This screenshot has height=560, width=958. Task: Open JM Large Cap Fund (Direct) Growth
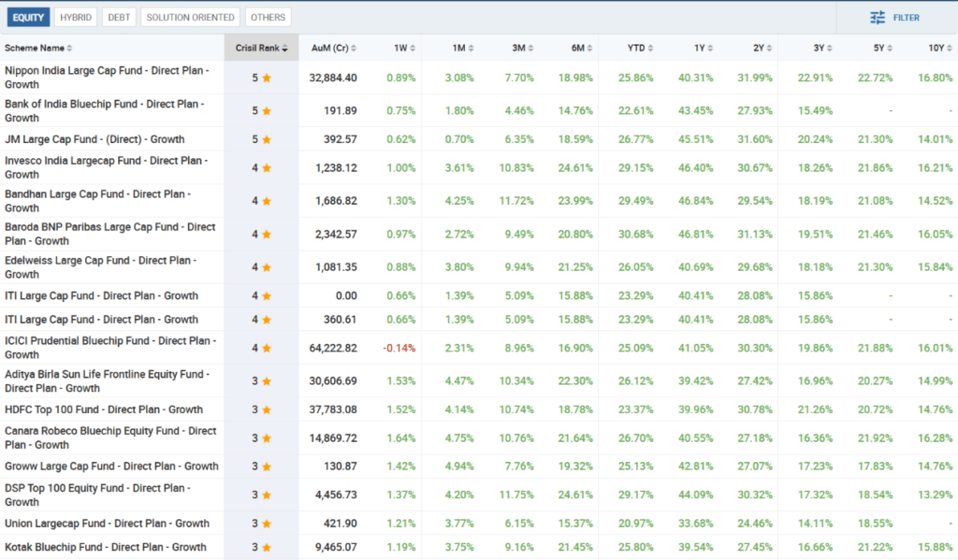(x=94, y=139)
